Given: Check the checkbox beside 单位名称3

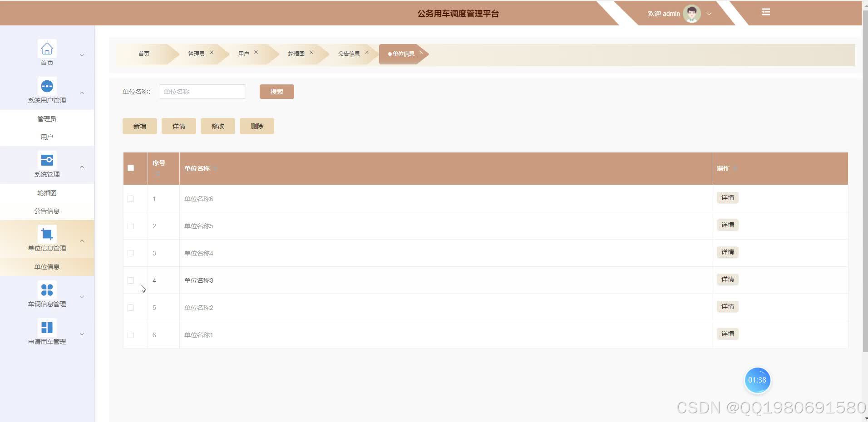Looking at the screenshot, I should [x=131, y=280].
